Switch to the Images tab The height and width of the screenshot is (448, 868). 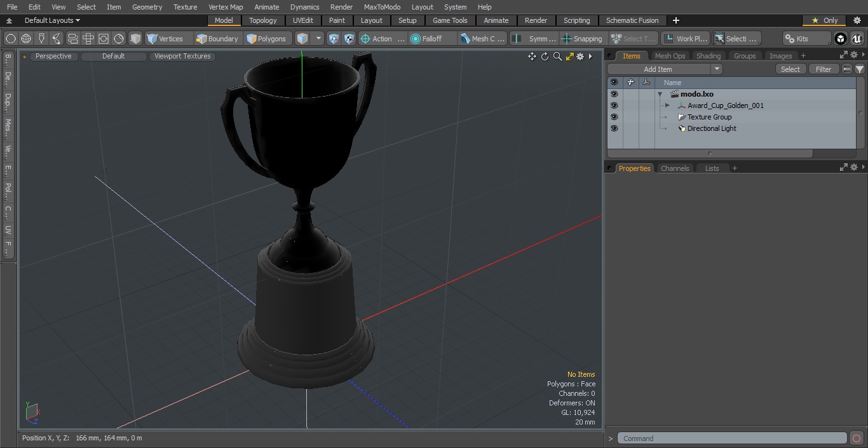780,56
